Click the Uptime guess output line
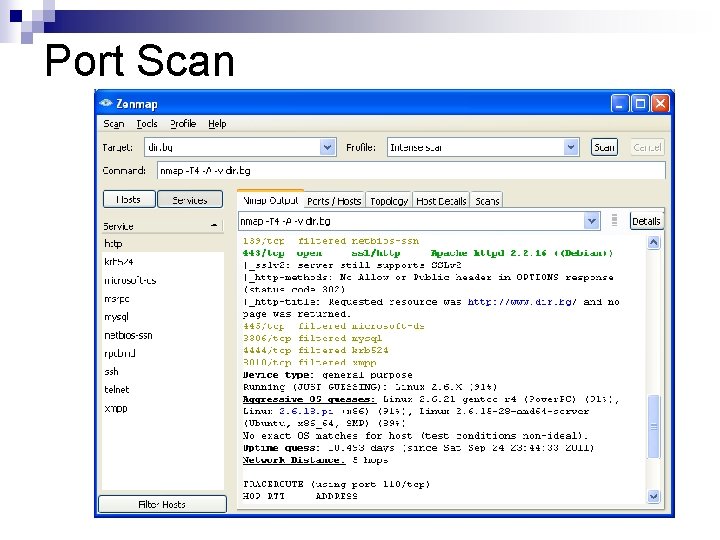 [x=418, y=448]
